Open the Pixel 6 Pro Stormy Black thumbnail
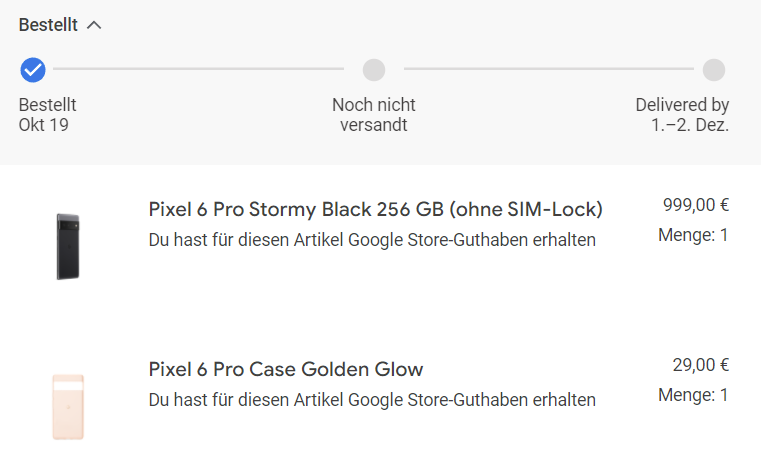Screen dimensions: 761x461 click(68, 247)
